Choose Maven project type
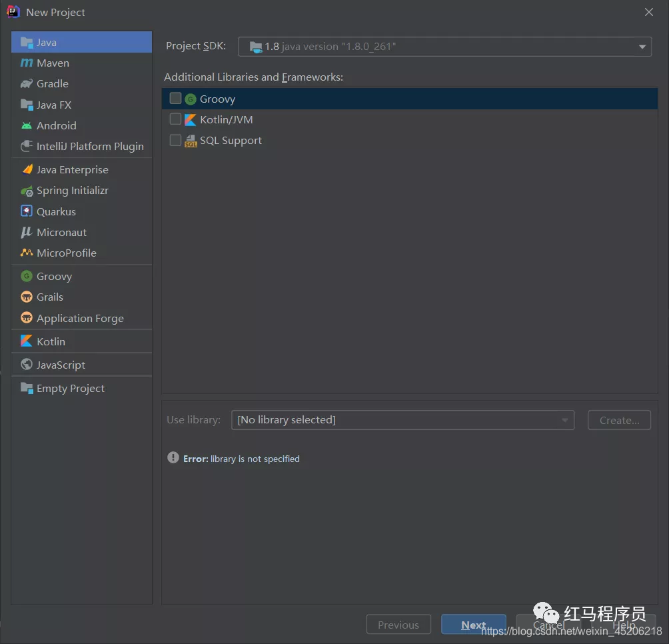Image resolution: width=669 pixels, height=644 pixels. tap(81, 63)
